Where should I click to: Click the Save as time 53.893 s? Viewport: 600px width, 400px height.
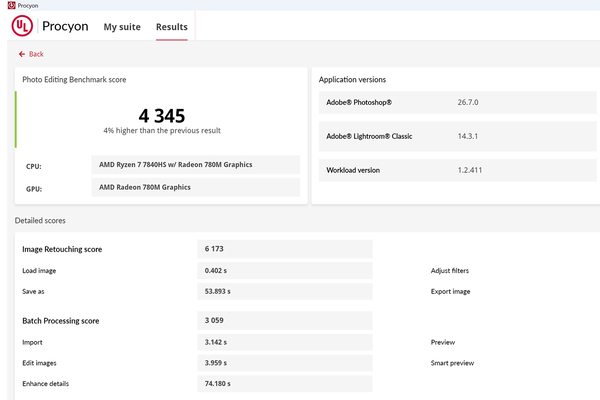(218, 292)
